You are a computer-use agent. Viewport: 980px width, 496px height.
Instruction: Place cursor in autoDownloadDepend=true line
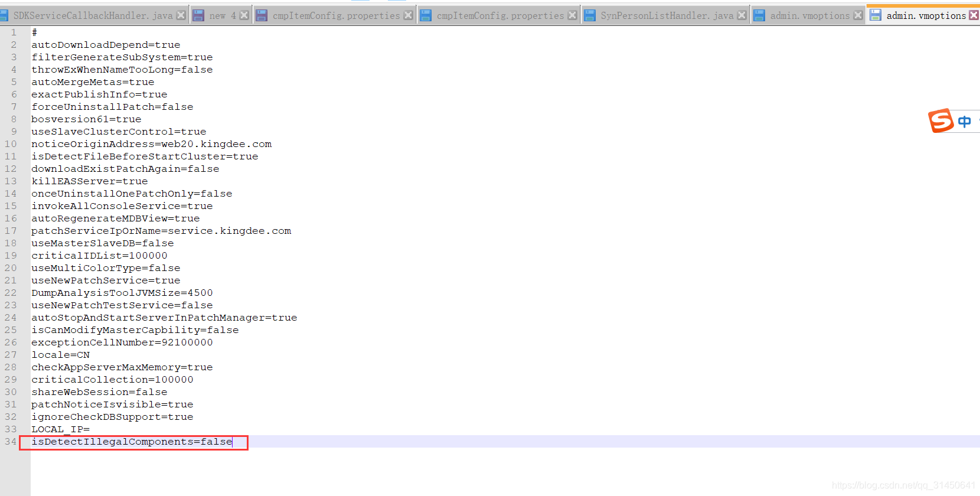click(x=106, y=45)
